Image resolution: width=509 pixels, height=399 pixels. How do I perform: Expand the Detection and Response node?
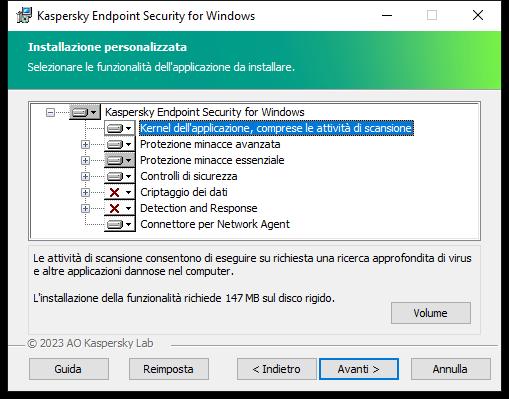click(85, 208)
